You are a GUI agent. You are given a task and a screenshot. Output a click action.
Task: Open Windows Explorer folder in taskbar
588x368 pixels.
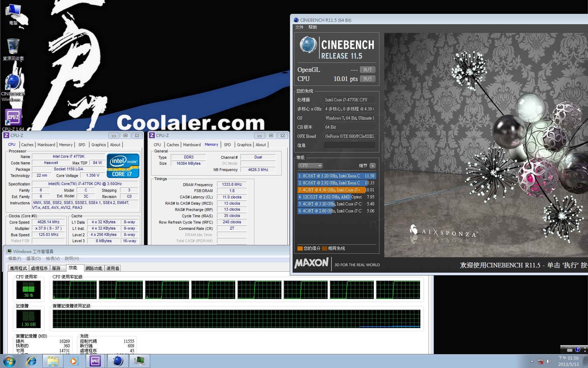tap(53, 361)
